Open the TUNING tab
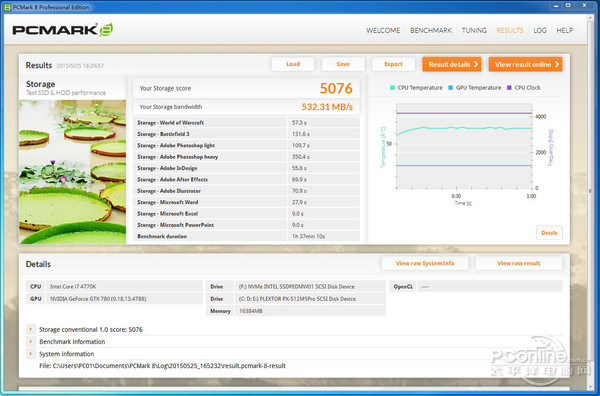 click(474, 30)
